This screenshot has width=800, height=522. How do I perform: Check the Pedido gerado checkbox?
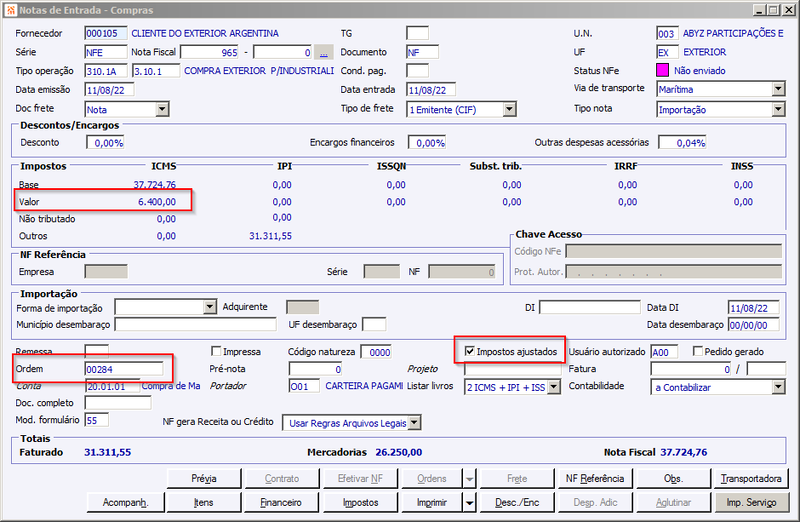698,351
